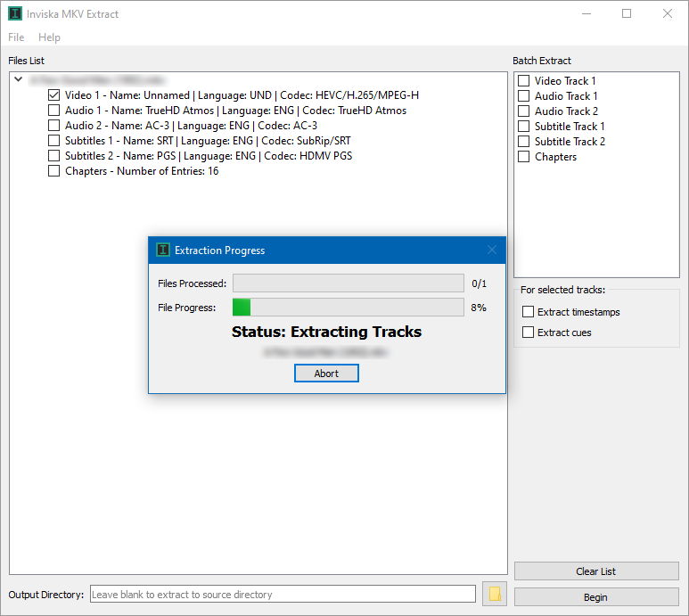Click the Clear List button

point(596,571)
